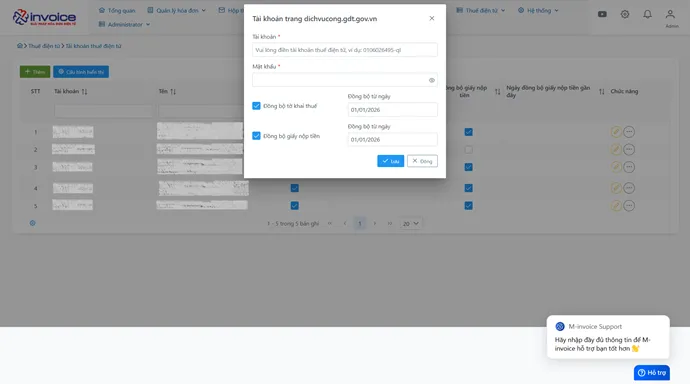The image size is (690, 384).
Task: Go to previous page of table
Action: tap(345, 223)
